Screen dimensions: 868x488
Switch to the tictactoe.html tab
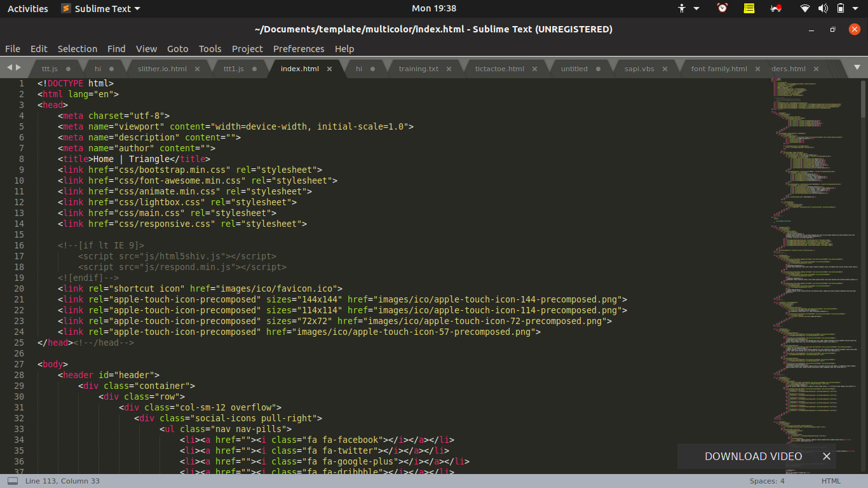(499, 69)
